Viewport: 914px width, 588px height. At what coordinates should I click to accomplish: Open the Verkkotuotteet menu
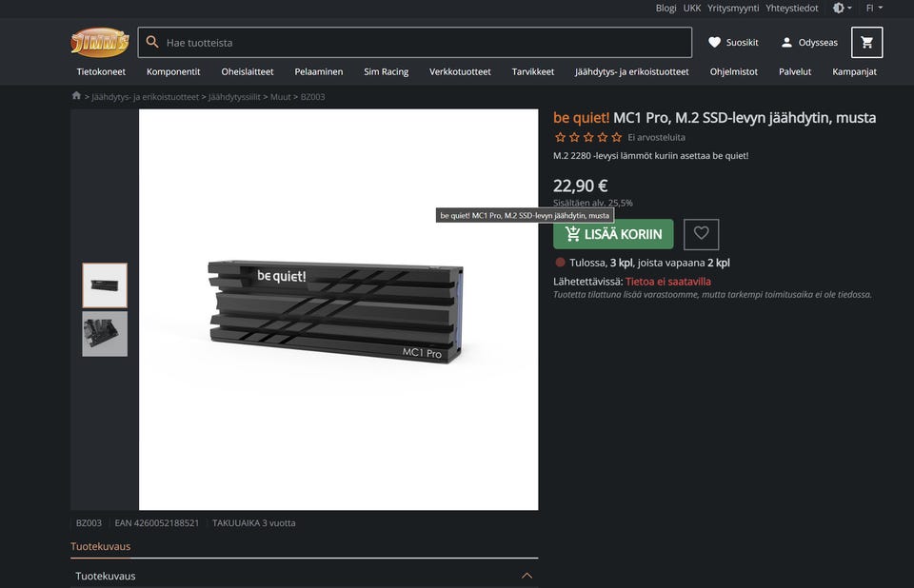tap(460, 71)
